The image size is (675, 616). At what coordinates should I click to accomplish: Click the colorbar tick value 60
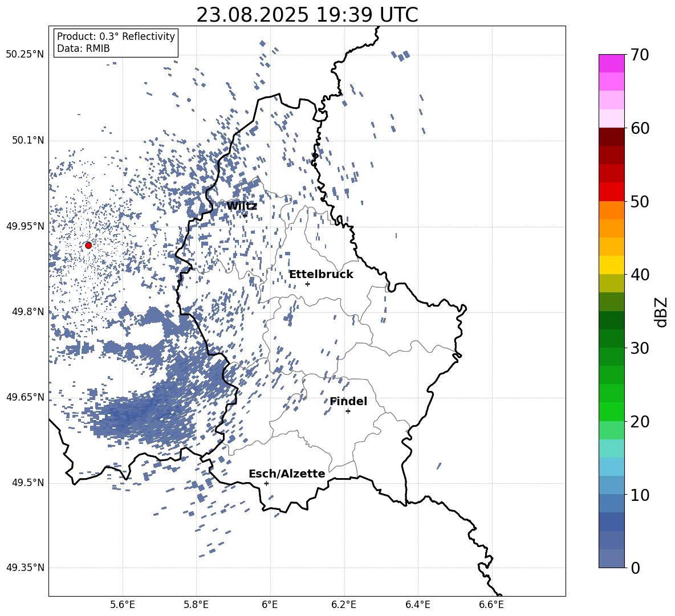pos(640,128)
